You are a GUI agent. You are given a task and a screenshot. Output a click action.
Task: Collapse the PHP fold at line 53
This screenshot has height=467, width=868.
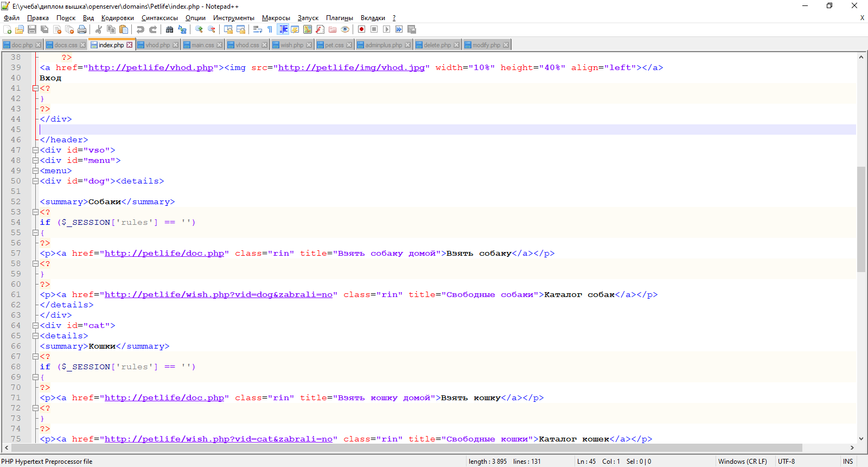coord(35,212)
